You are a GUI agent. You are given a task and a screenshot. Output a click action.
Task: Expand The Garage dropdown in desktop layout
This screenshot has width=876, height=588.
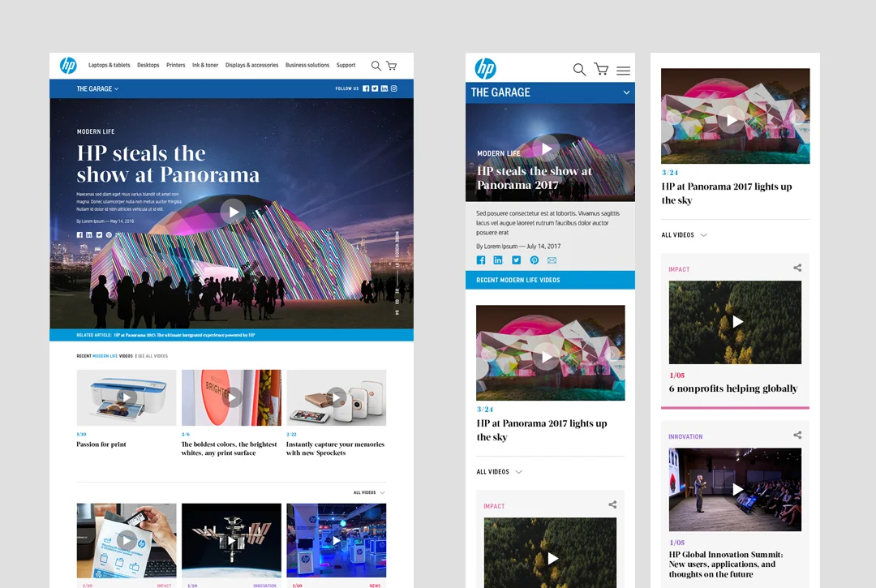point(97,88)
